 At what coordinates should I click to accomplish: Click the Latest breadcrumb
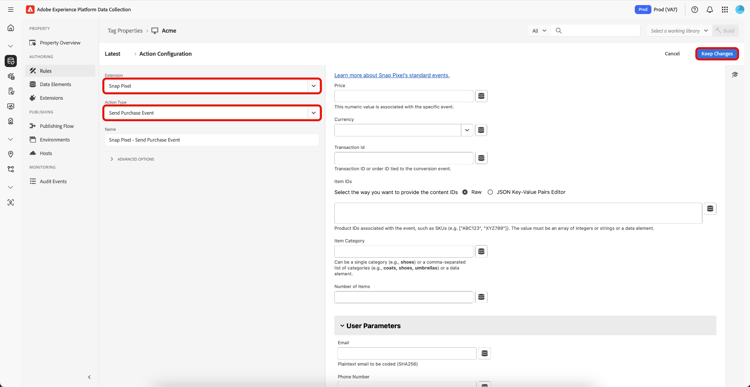(112, 54)
